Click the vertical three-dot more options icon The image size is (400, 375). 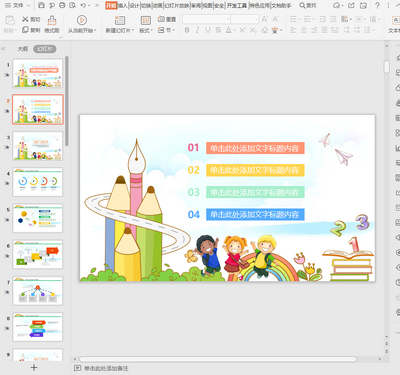389,5
